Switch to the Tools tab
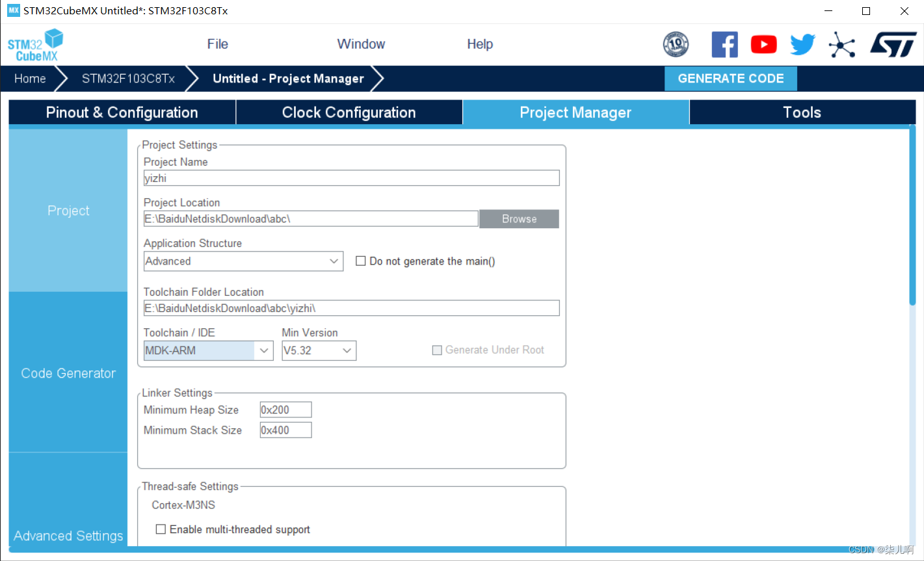This screenshot has width=924, height=561. 802,112
